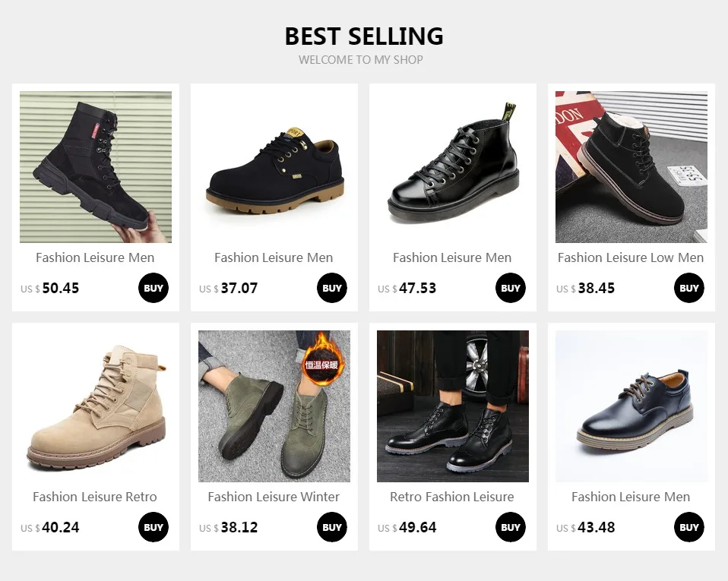
Task: Click BUY button for the $38.45 boots
Action: tap(689, 288)
